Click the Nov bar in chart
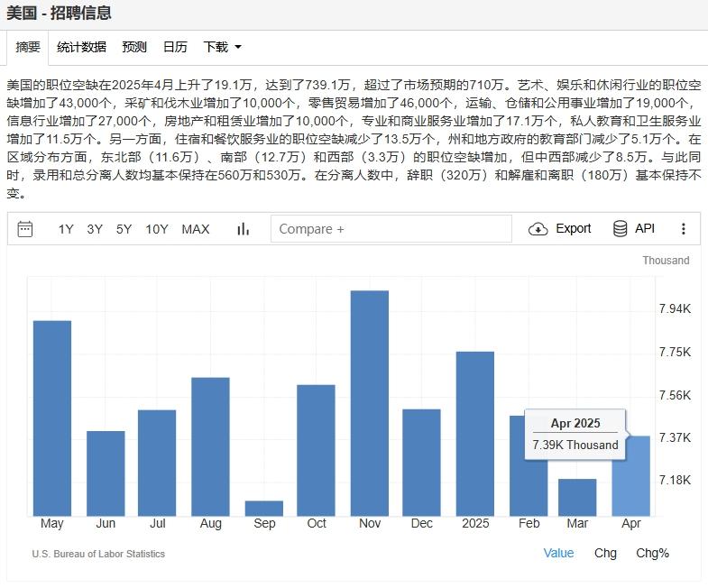Image resolution: width=708 pixels, height=588 pixels. click(x=370, y=403)
